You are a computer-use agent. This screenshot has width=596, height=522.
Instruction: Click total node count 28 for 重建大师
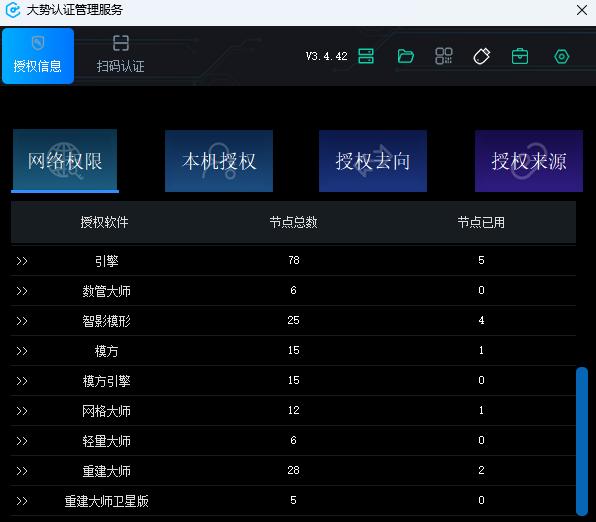[x=293, y=471]
